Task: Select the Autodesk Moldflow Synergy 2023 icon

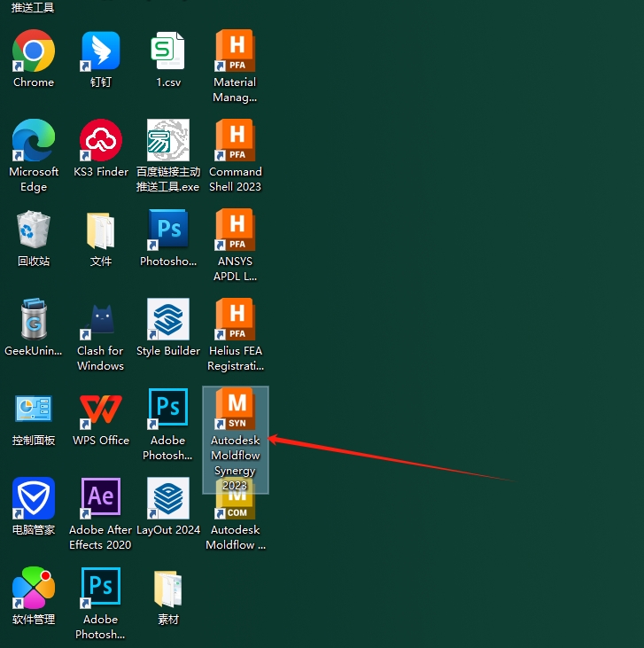Action: pyautogui.click(x=236, y=411)
